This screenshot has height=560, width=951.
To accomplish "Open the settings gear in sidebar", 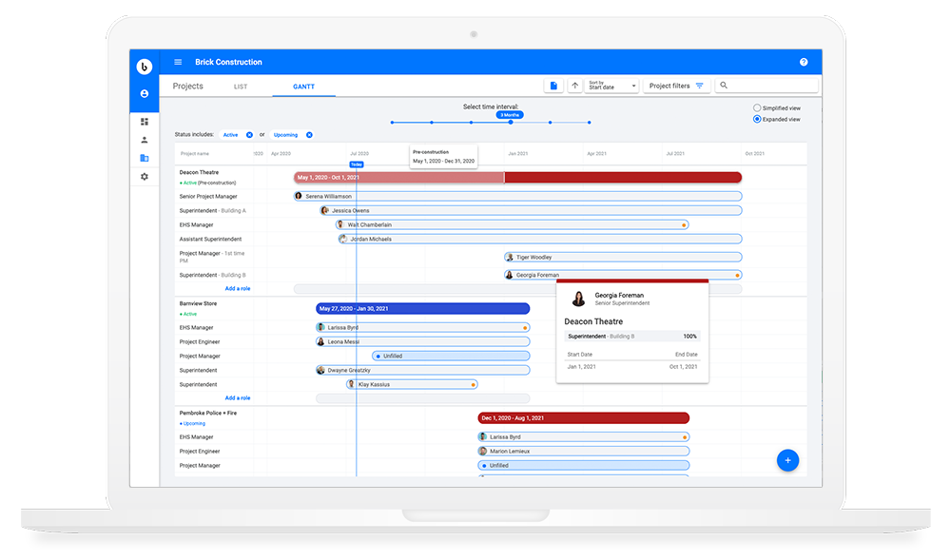I will coord(145,177).
